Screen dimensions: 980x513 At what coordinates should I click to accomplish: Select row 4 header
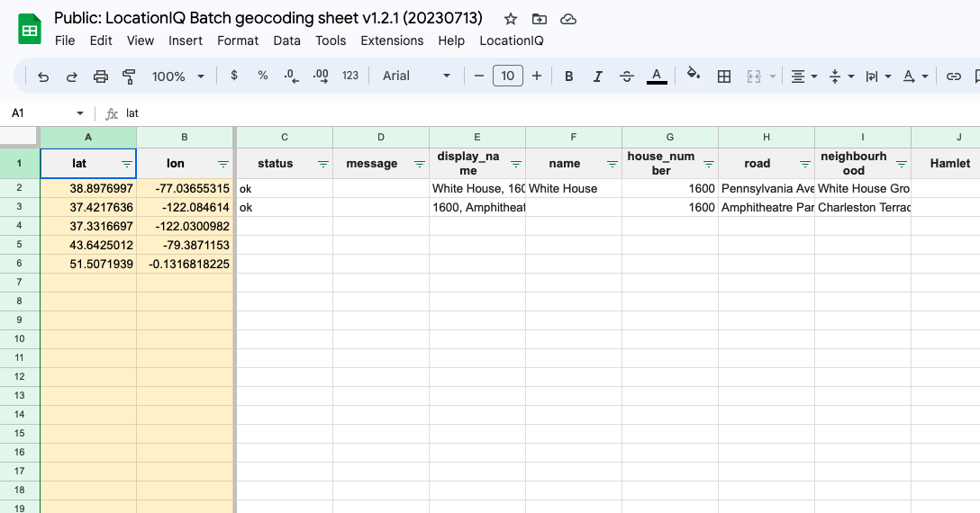pos(20,226)
